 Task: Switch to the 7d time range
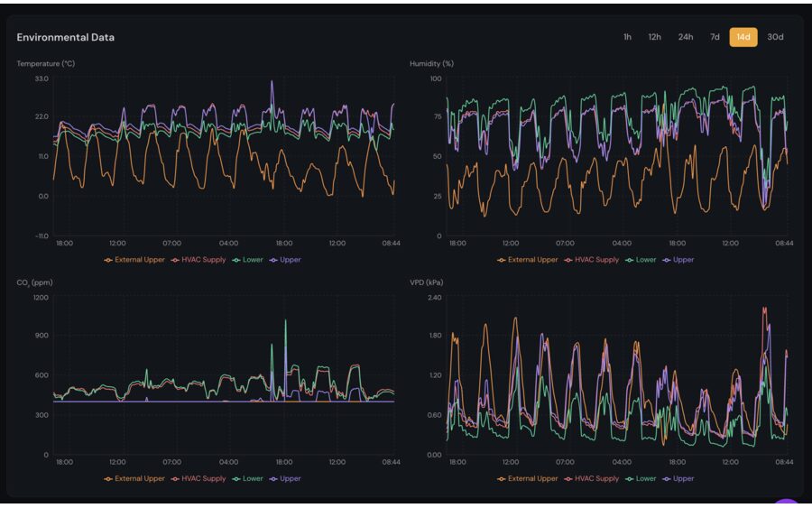tap(715, 37)
